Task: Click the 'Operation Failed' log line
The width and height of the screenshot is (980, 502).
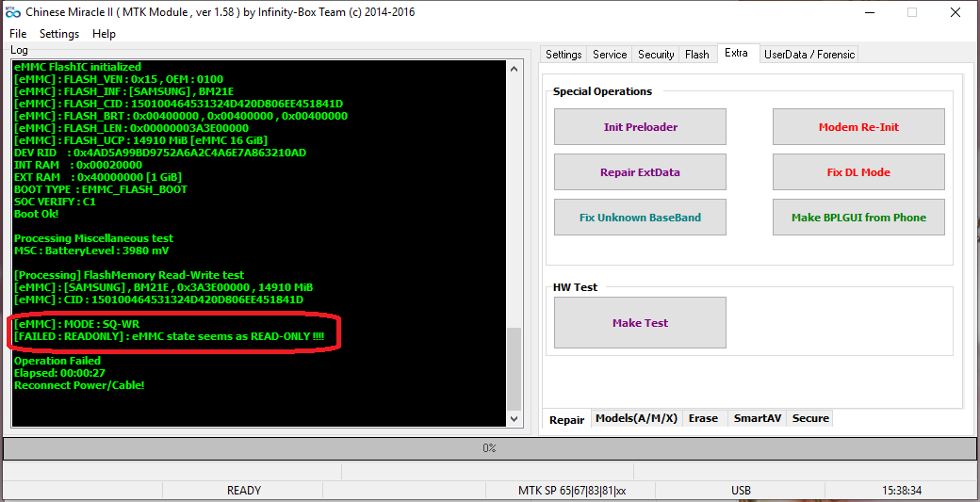Action: pyautogui.click(x=57, y=361)
